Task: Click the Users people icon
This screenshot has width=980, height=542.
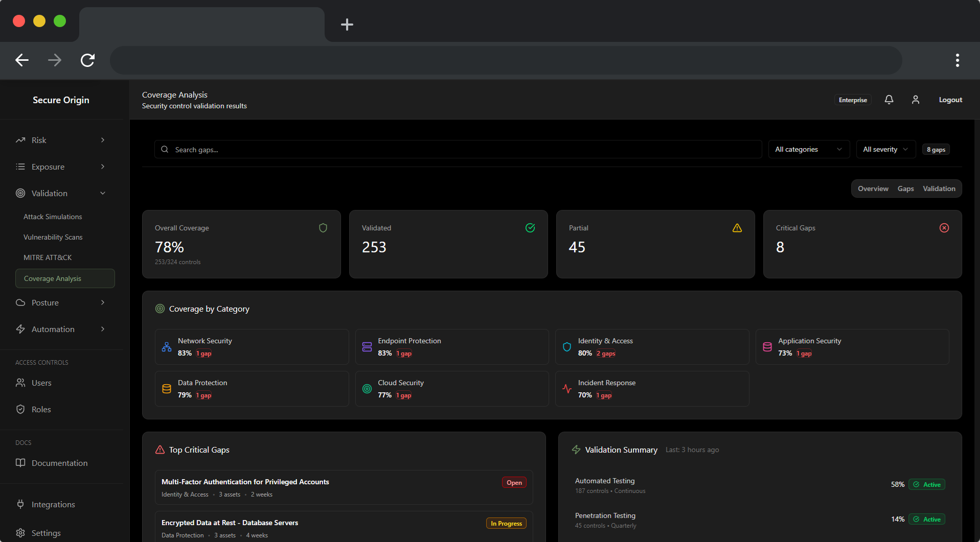Action: coord(20,383)
